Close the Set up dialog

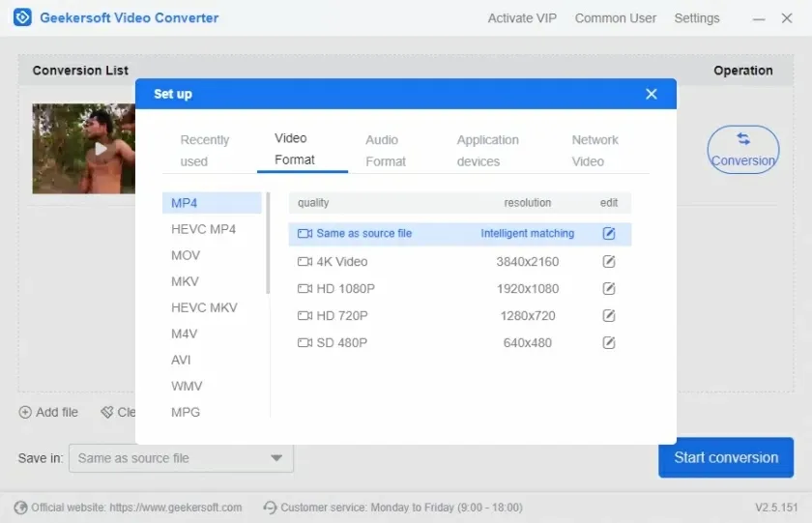[x=652, y=94]
